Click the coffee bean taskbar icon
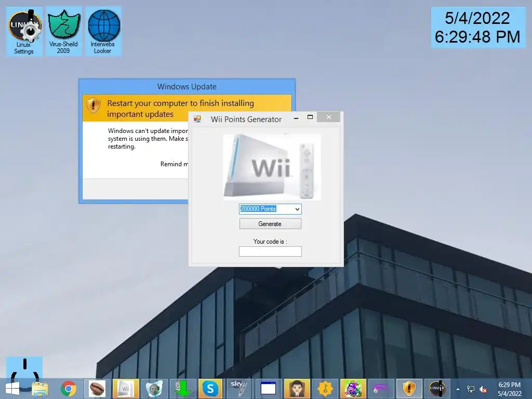 click(97, 389)
